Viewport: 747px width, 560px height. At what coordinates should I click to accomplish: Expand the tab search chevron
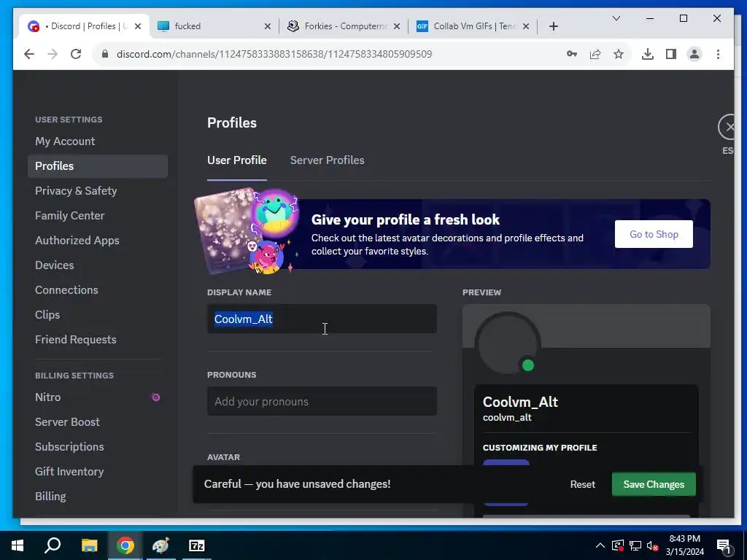point(616,18)
